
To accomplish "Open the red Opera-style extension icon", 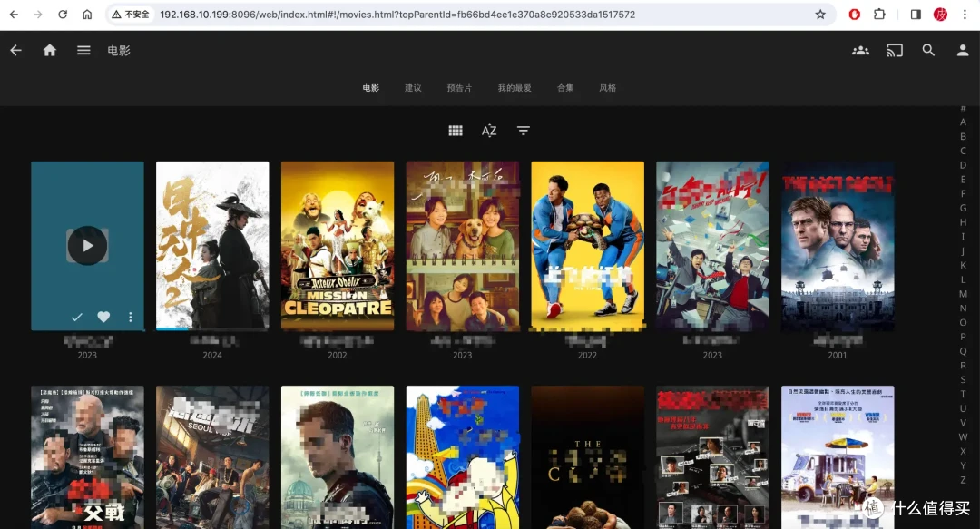I will [x=854, y=15].
